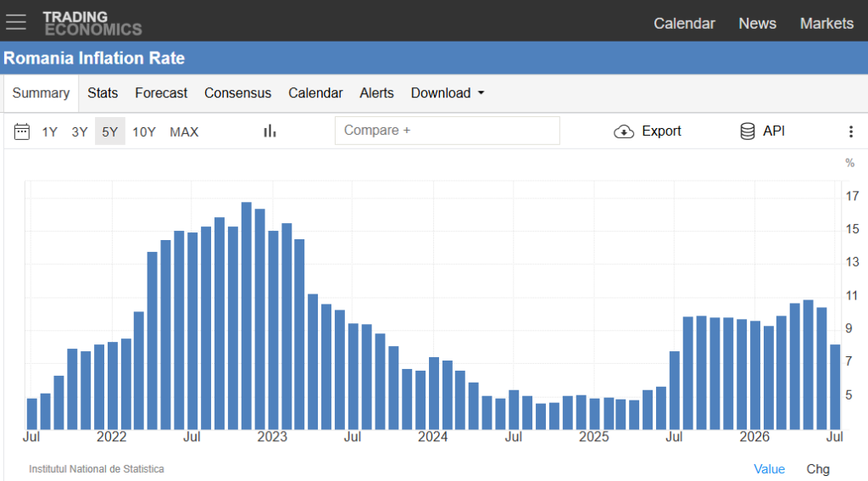868x481 pixels.
Task: Switch to the Forecast tab
Action: click(161, 93)
